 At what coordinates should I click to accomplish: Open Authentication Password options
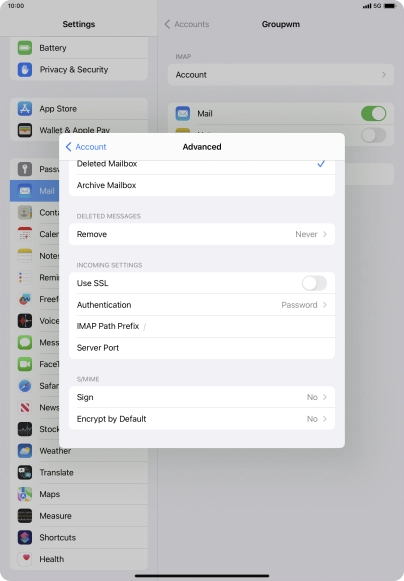click(202, 305)
